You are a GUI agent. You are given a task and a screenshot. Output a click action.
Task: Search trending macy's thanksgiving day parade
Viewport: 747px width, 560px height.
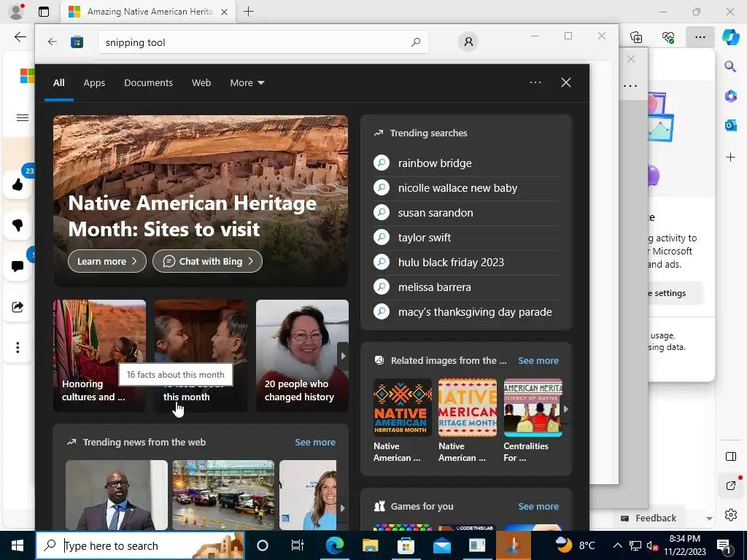(466, 312)
